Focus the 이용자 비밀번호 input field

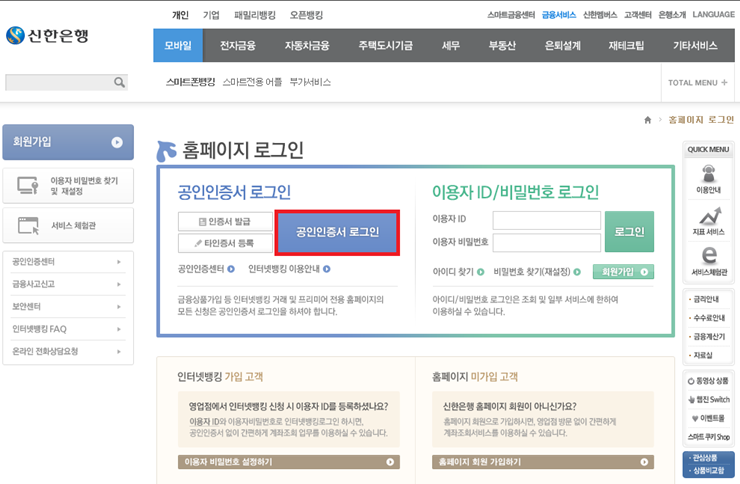(x=547, y=242)
